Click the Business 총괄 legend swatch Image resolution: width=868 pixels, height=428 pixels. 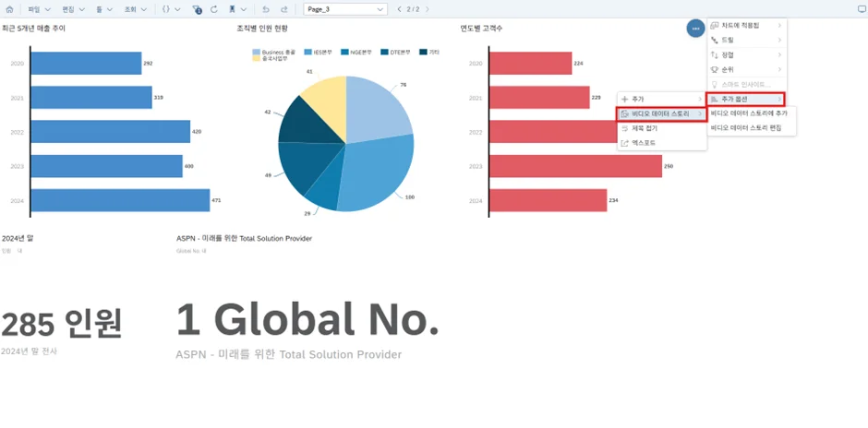click(256, 52)
